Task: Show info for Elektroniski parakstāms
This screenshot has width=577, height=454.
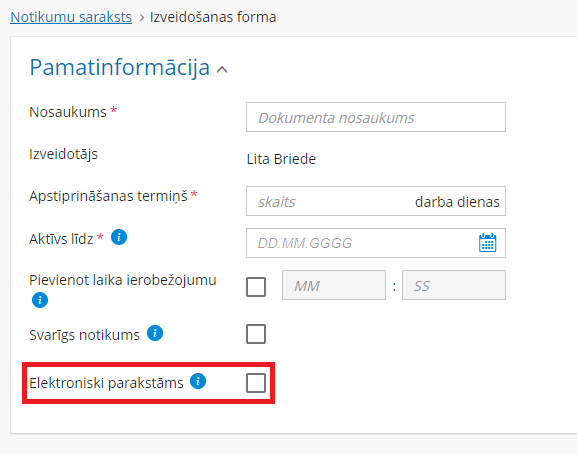Action: click(198, 381)
